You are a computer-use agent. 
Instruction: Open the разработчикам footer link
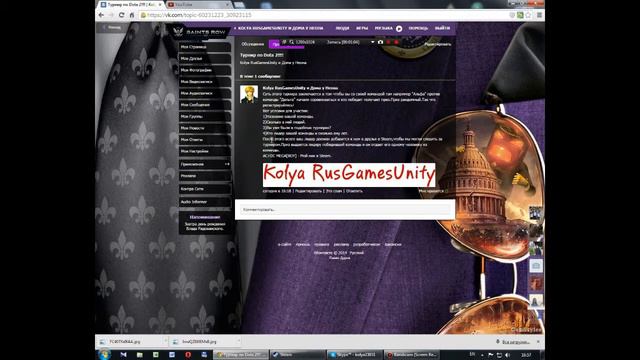point(367,244)
